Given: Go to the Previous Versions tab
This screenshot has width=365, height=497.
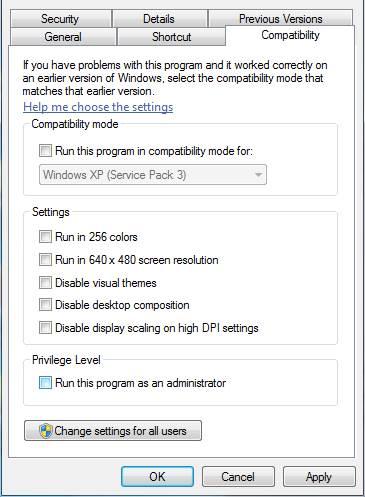Looking at the screenshot, I should (x=281, y=18).
